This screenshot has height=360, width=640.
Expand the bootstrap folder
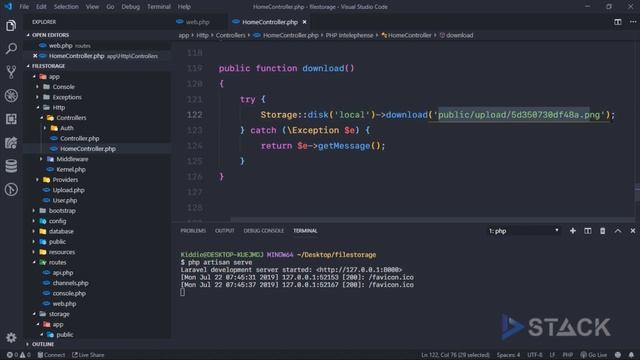point(62,211)
